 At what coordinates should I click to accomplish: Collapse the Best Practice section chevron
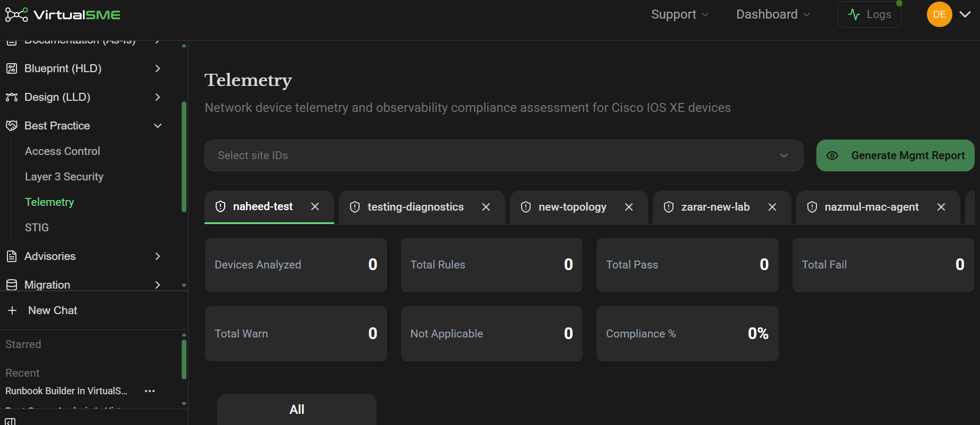coord(157,126)
